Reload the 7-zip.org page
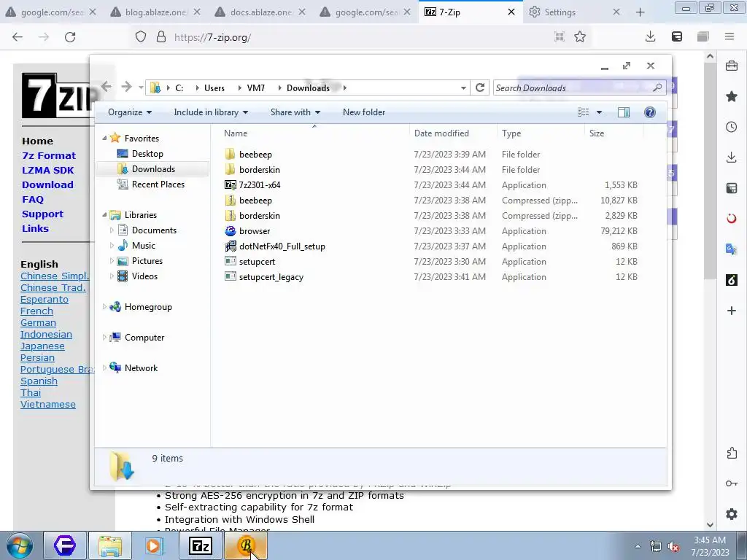The width and height of the screenshot is (747, 560). (x=70, y=37)
